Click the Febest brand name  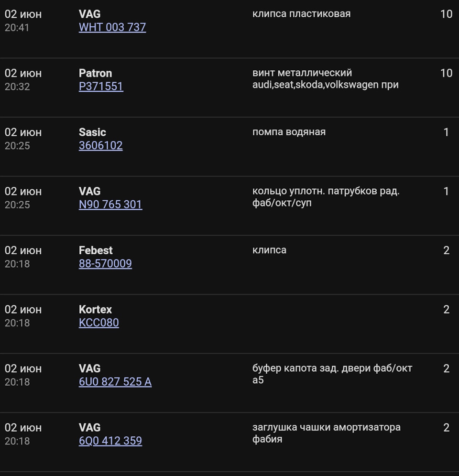(x=96, y=250)
